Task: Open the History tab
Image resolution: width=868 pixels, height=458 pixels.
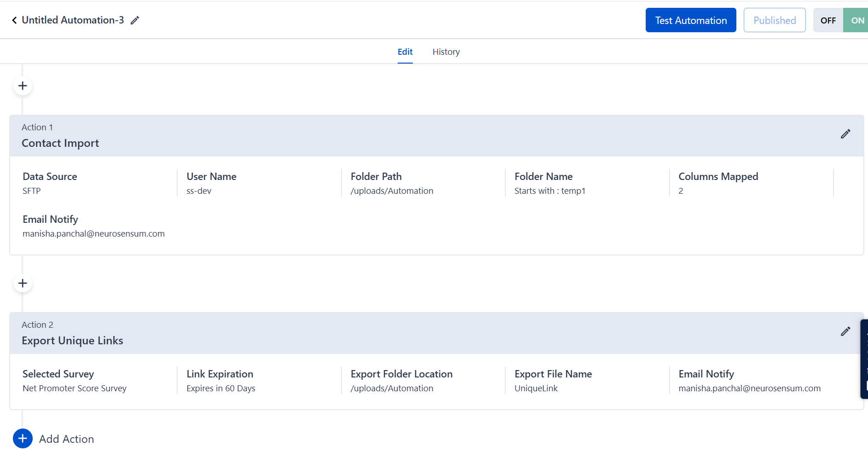Action: [446, 52]
